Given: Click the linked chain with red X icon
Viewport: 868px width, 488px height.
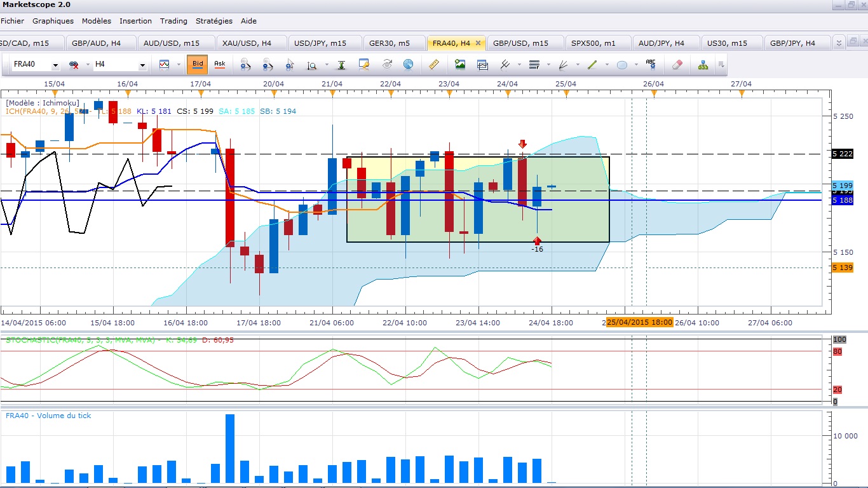Looking at the screenshot, I should pyautogui.click(x=74, y=65).
